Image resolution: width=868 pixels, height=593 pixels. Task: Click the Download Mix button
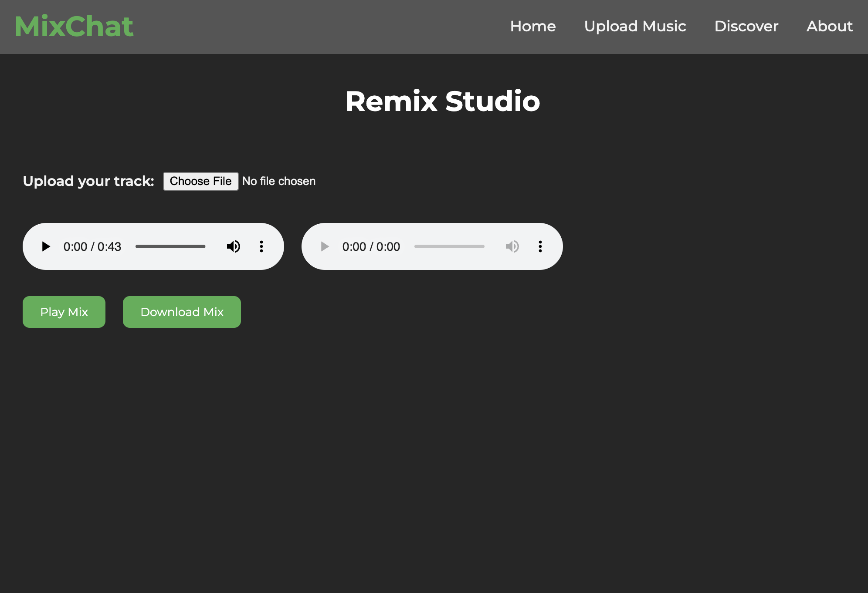coord(181,312)
